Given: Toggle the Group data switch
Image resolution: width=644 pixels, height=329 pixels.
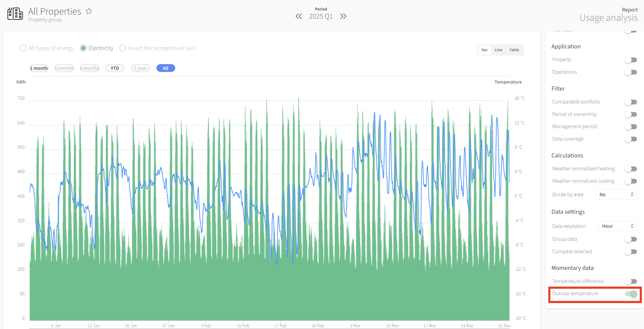Looking at the screenshot, I should 631,239.
